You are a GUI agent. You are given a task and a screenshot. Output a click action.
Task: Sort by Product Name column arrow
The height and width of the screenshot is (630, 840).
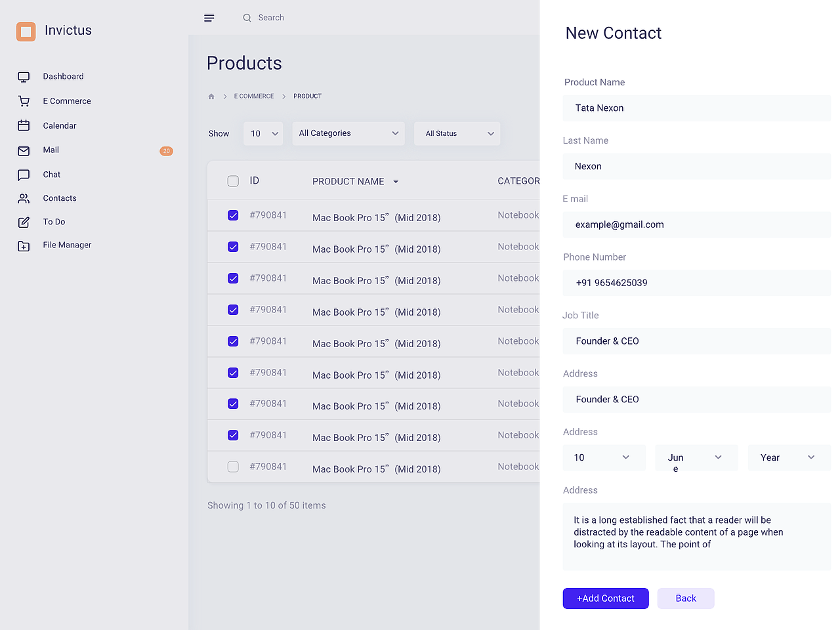pos(396,182)
